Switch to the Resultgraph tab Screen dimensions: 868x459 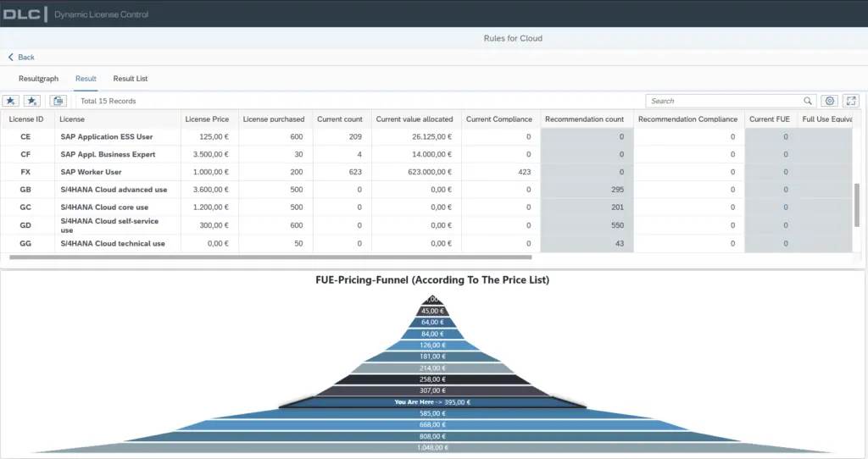(38, 79)
